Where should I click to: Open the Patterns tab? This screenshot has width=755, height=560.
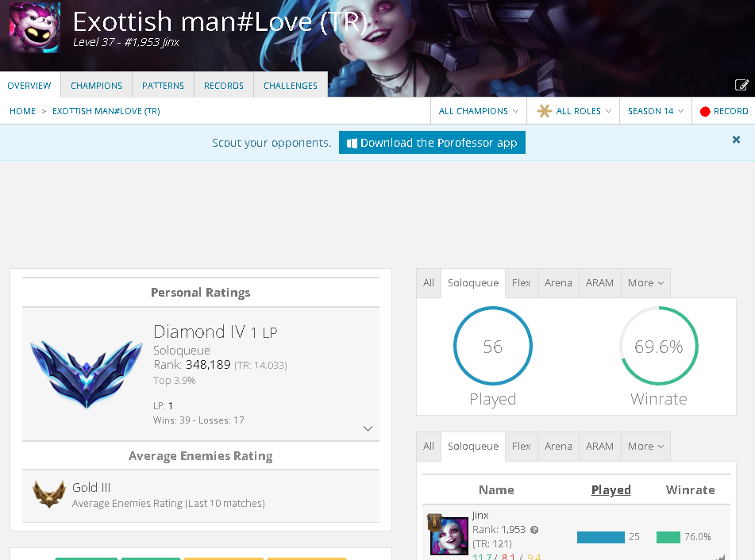tap(163, 85)
